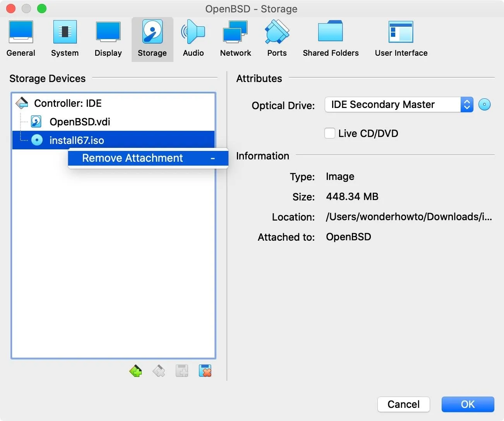This screenshot has width=504, height=421.
Task: Click the Cancel button
Action: (x=404, y=404)
